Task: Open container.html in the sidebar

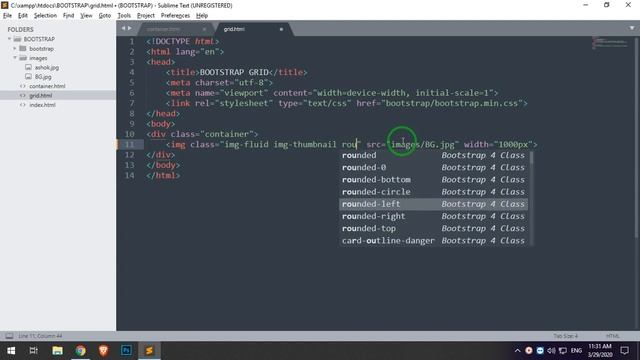Action: (47, 86)
